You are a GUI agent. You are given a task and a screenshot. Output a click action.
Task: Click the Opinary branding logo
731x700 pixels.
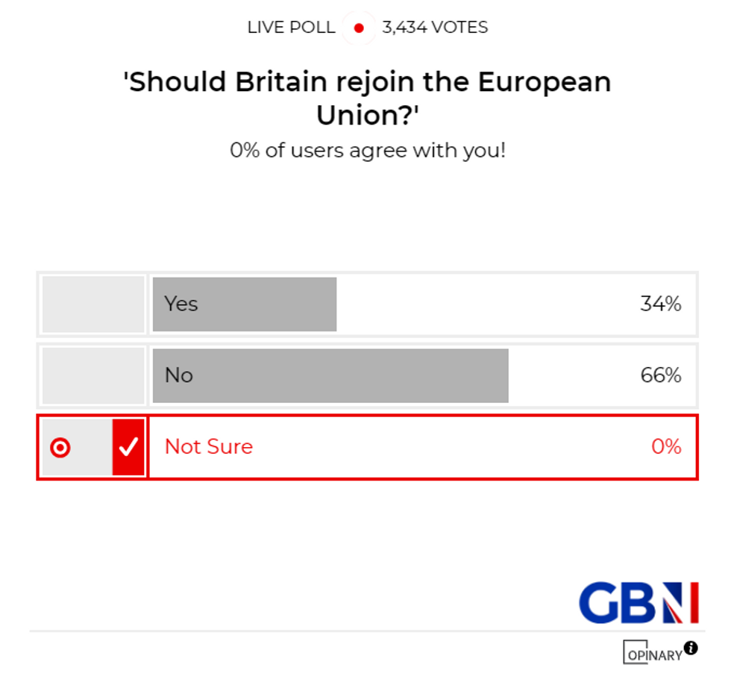[653, 653]
